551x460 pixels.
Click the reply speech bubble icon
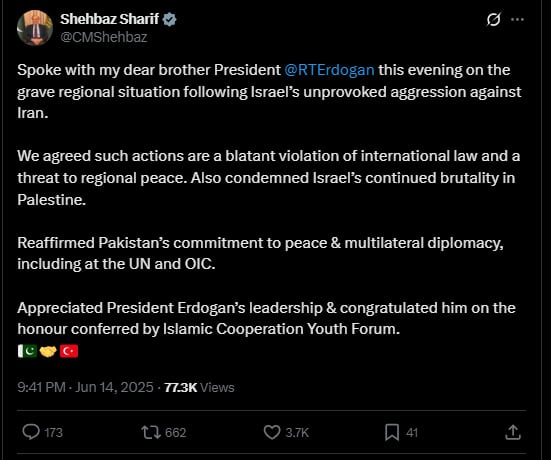pyautogui.click(x=31, y=432)
